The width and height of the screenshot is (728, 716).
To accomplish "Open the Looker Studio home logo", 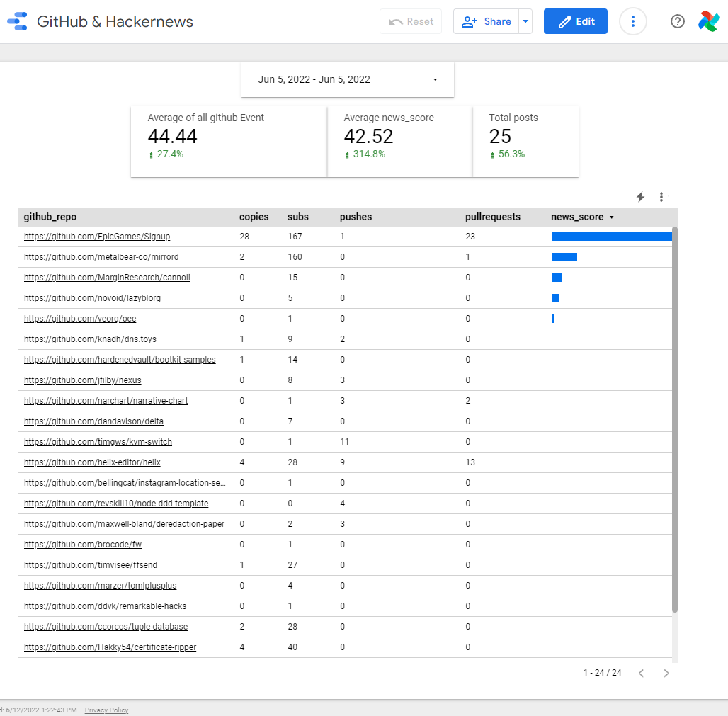I will [18, 21].
